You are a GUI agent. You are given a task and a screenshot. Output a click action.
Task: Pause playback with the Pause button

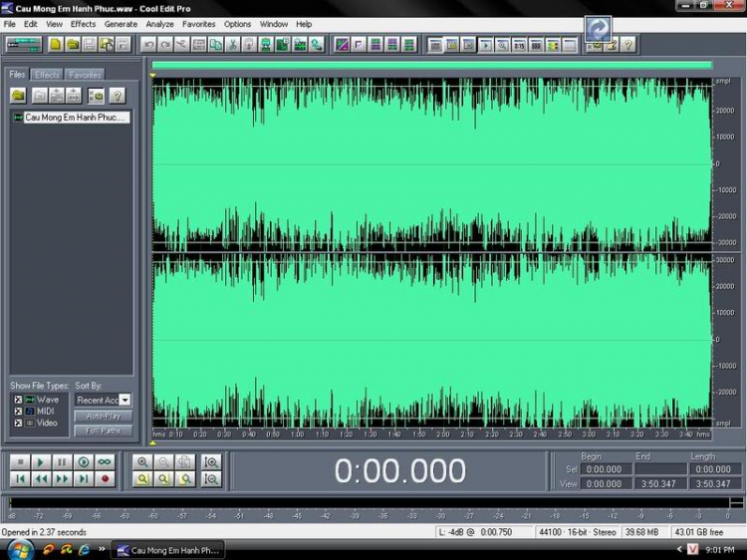62,461
